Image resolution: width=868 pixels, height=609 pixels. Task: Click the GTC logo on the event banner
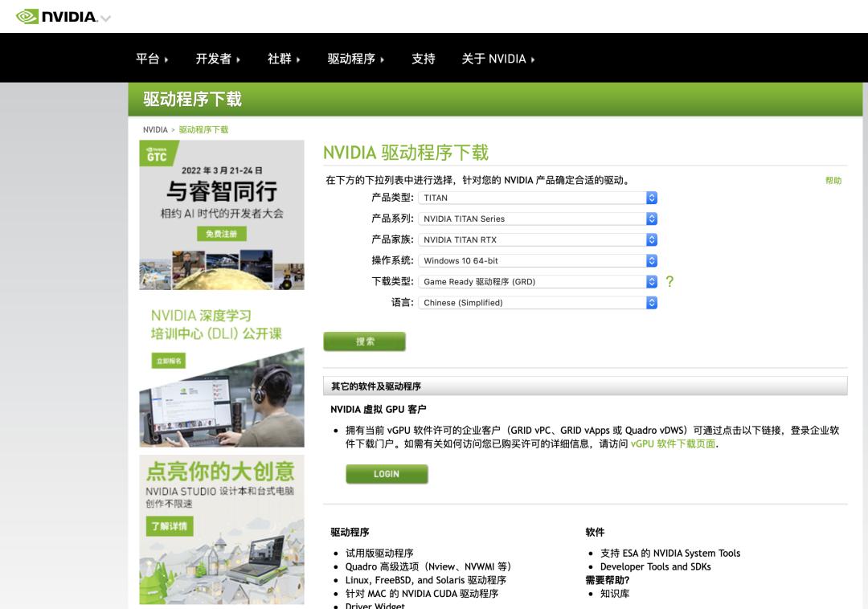point(158,153)
